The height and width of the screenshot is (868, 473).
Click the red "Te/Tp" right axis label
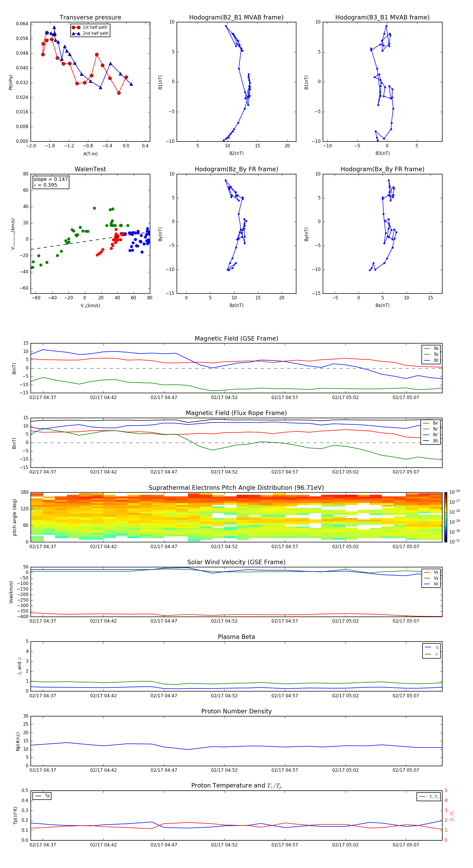[x=453, y=816]
